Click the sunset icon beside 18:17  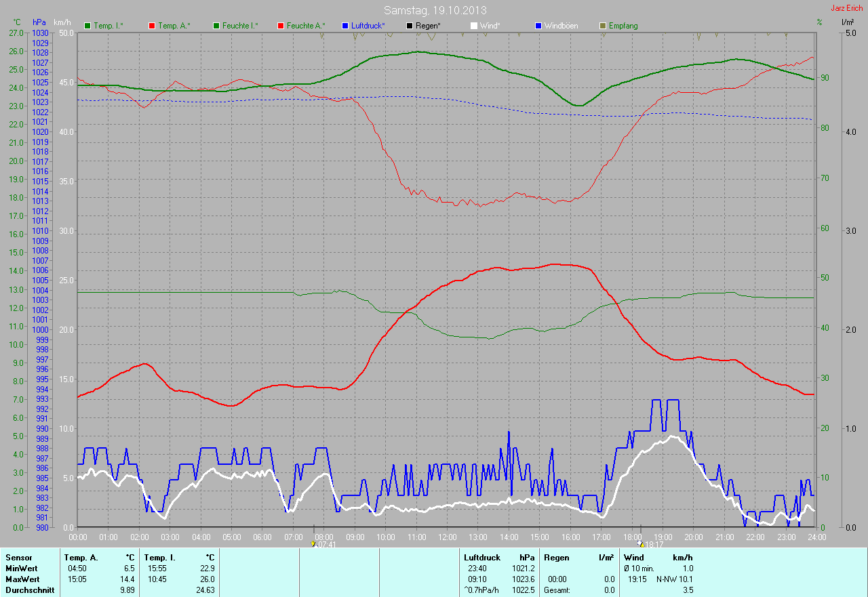click(x=640, y=543)
